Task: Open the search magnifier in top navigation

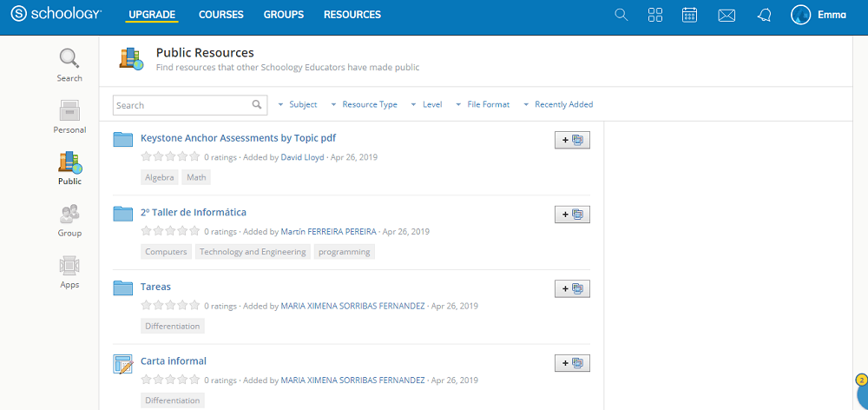Action: pyautogui.click(x=621, y=15)
